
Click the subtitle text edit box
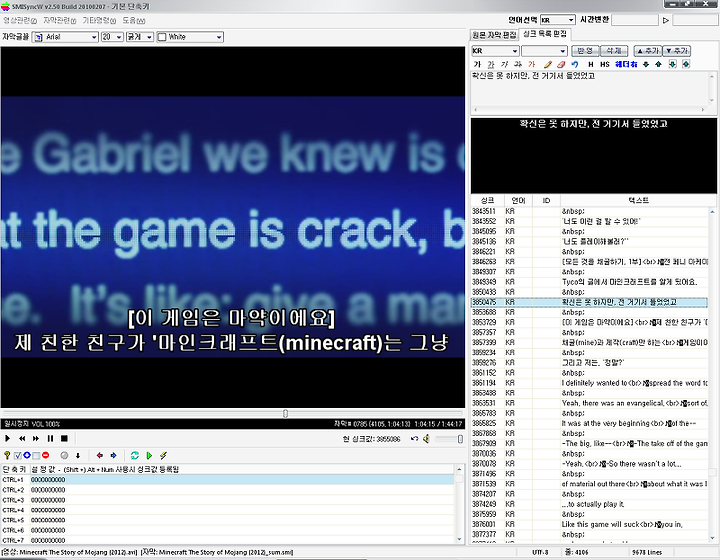tap(590, 89)
